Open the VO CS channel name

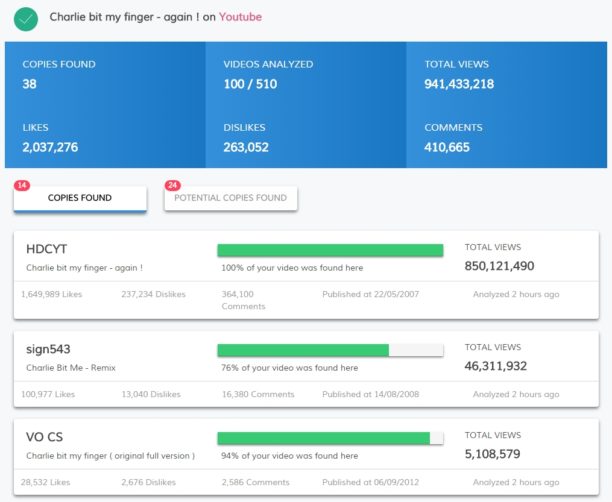[45, 437]
